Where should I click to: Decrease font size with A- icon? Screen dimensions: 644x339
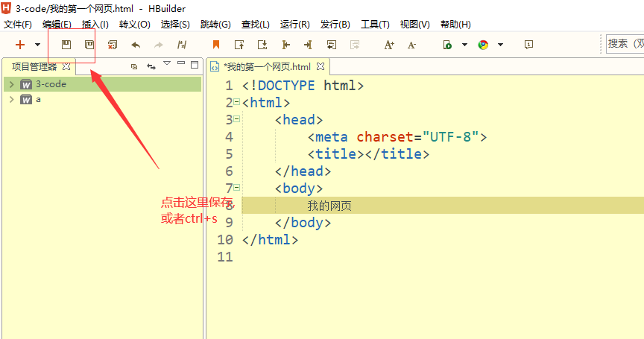pyautogui.click(x=411, y=45)
